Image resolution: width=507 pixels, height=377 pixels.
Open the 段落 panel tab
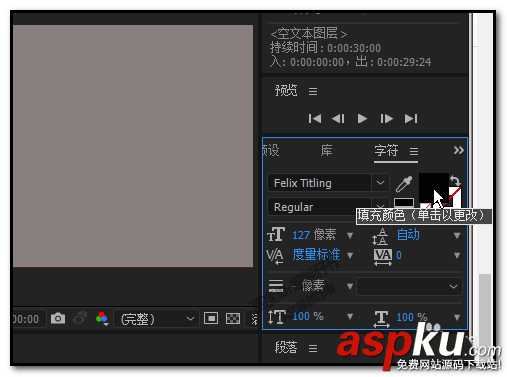[286, 348]
